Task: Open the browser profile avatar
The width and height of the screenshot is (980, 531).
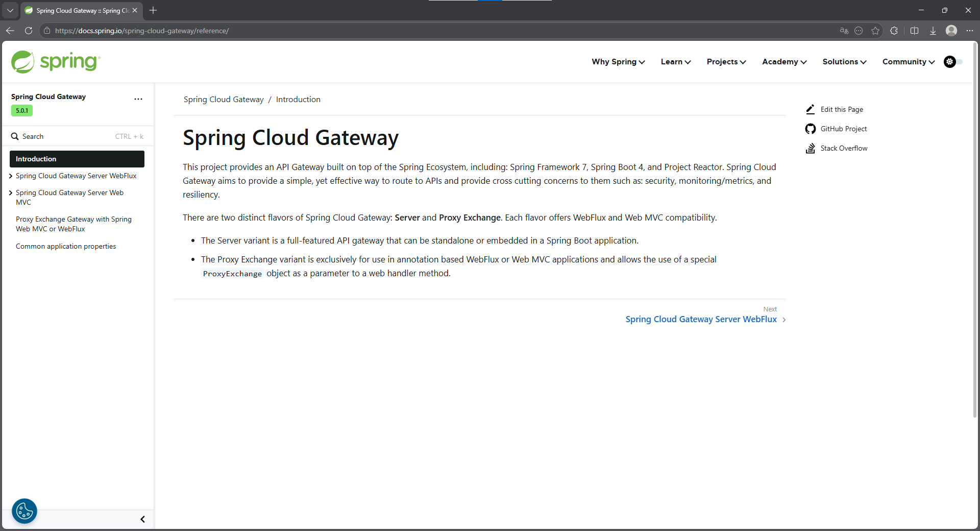Action: 951,31
